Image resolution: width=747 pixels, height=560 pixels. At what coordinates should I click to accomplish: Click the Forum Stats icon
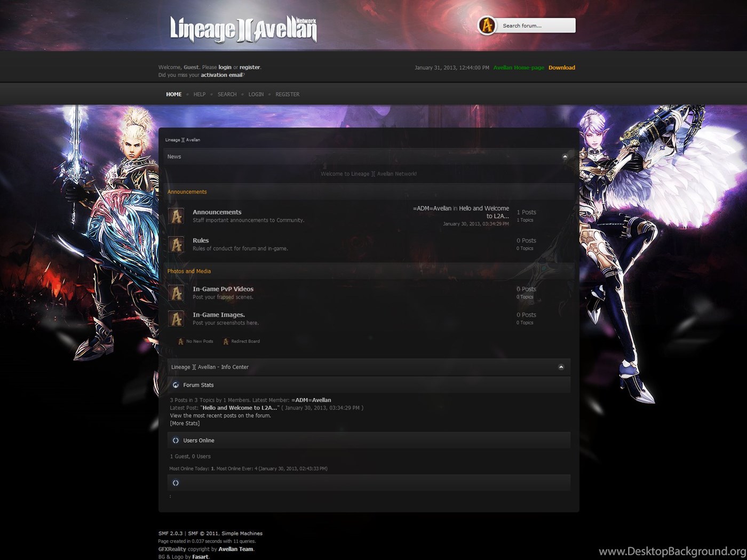pos(176,385)
